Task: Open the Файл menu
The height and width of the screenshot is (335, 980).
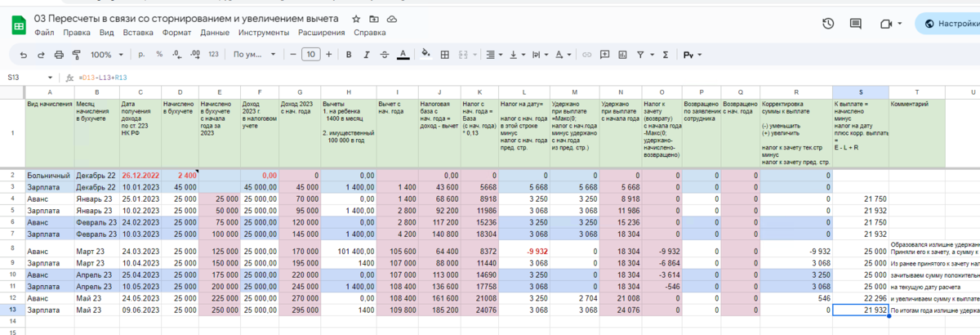Action: click(x=44, y=33)
